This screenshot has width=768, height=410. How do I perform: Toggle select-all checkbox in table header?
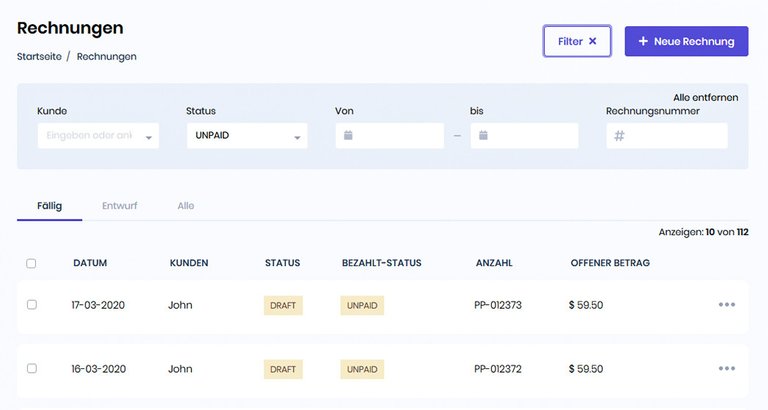click(x=31, y=263)
